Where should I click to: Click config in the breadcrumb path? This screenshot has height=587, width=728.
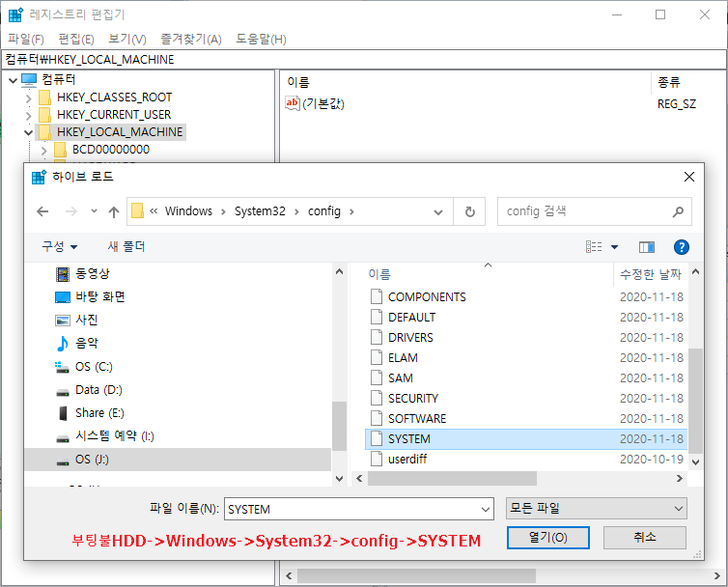pos(324,211)
